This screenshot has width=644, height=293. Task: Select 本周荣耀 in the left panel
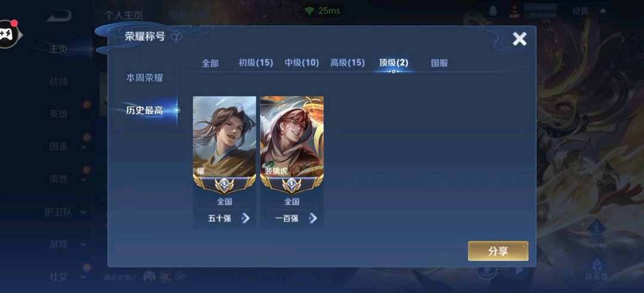click(x=144, y=78)
